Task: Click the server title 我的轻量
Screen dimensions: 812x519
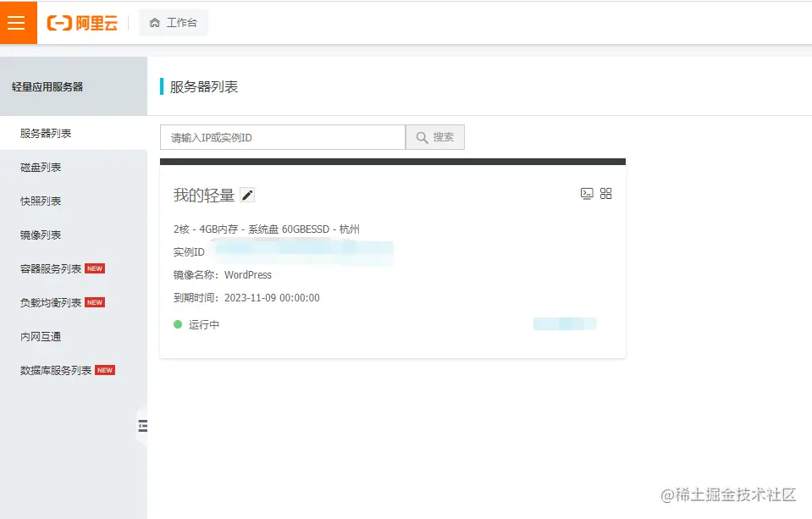Action: 204,196
